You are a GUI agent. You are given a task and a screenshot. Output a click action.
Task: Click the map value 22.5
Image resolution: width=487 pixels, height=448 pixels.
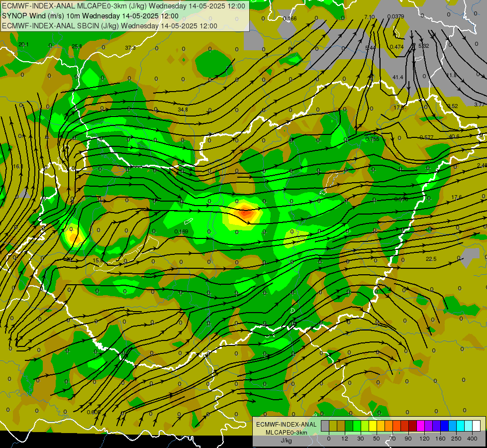(x=431, y=259)
